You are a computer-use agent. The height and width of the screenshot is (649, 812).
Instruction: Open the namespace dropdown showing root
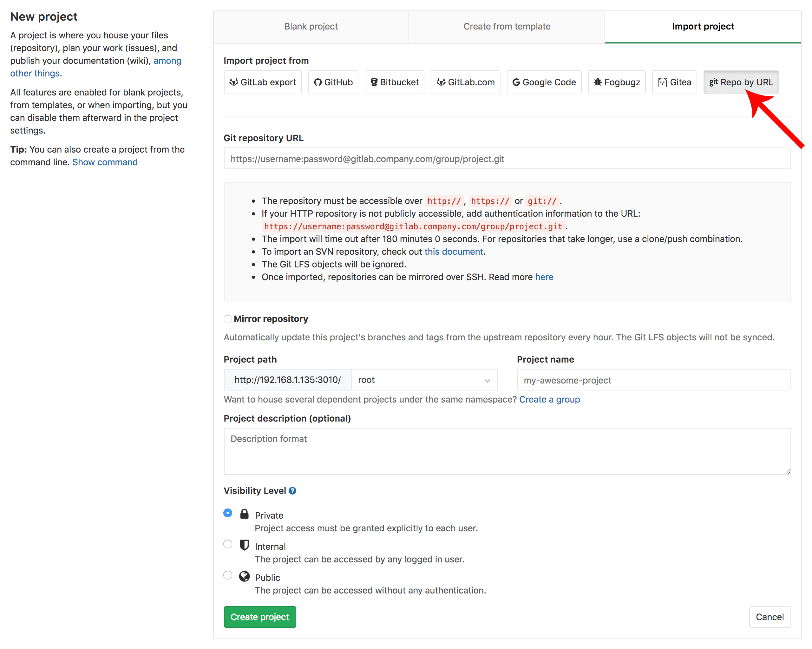pyautogui.click(x=425, y=380)
